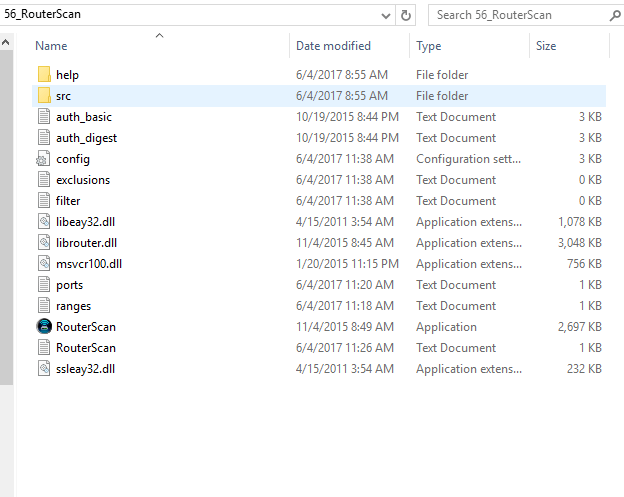Sort the list by Type column
624x497 pixels.
click(429, 46)
